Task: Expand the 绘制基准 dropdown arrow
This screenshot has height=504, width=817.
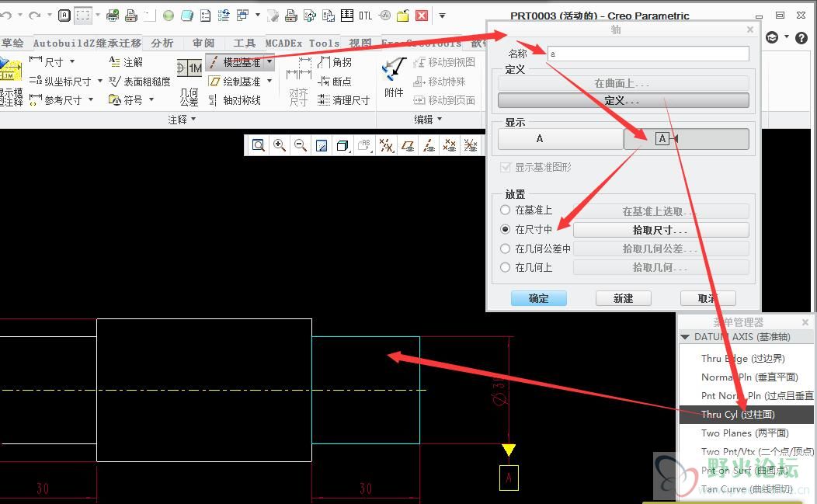Action: 269,81
